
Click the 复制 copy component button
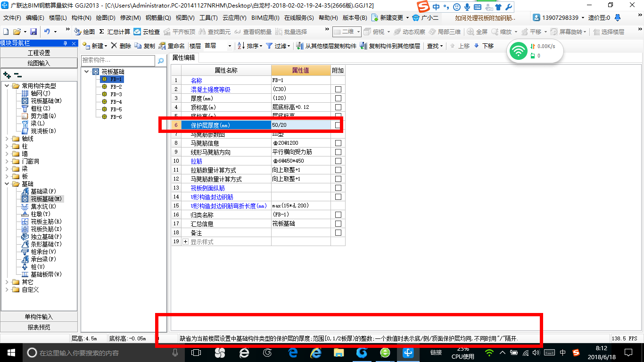click(145, 46)
